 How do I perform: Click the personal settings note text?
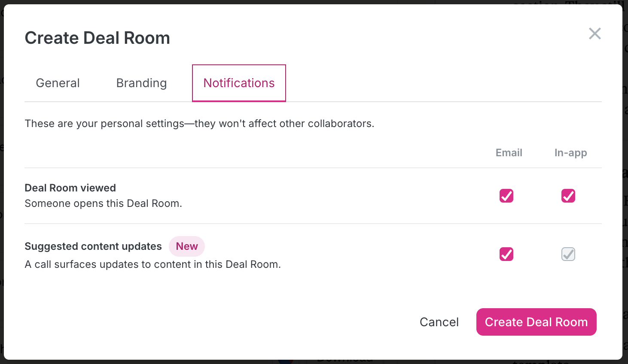[200, 124]
